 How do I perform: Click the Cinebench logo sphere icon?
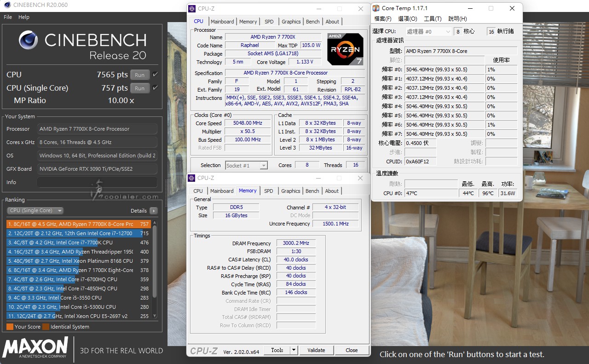[x=28, y=40]
